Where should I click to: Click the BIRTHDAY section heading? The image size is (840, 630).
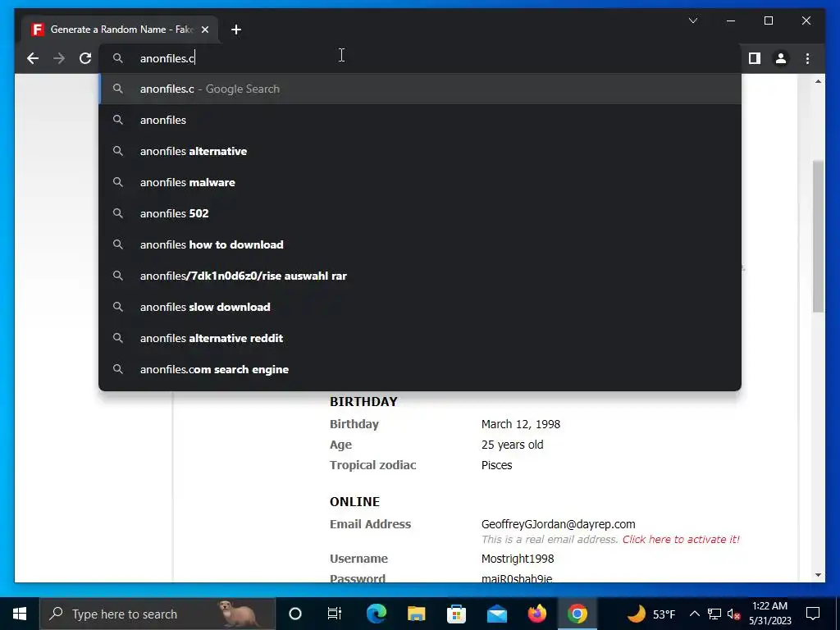point(363,402)
